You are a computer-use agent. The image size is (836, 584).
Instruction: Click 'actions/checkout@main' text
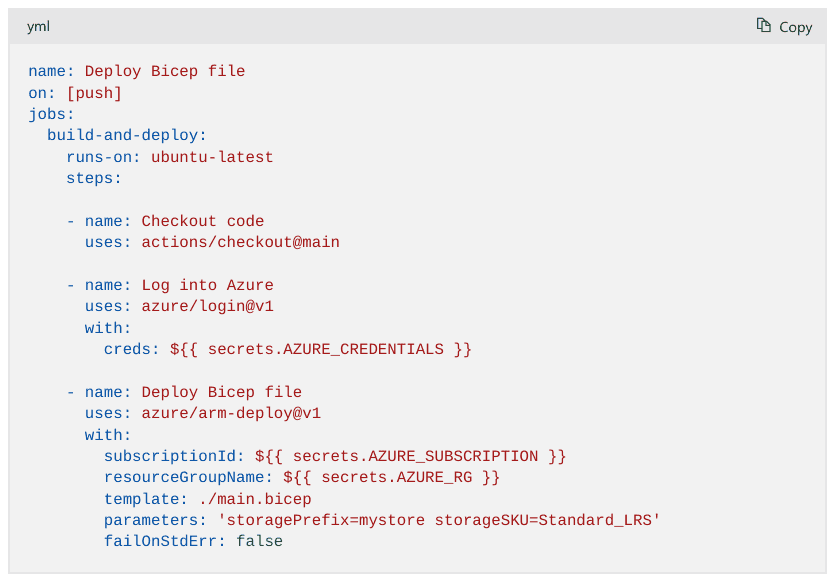point(240,242)
